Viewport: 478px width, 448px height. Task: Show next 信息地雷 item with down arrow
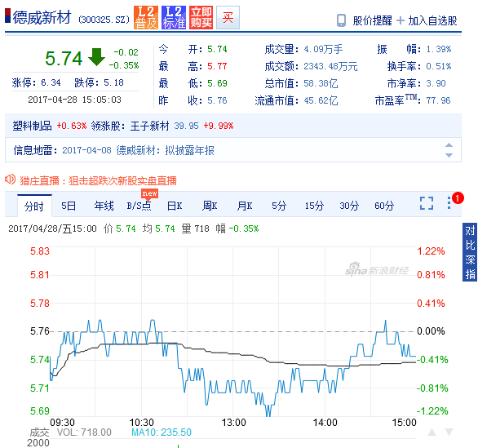449,155
